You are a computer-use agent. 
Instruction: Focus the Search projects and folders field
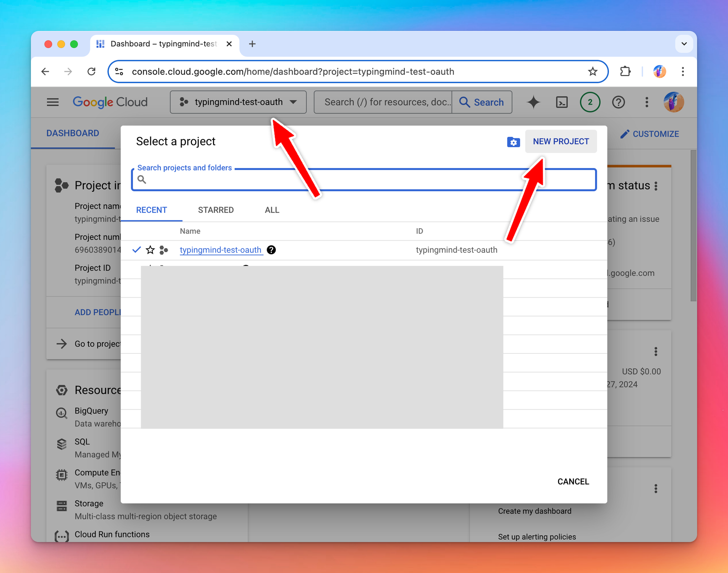tap(364, 180)
